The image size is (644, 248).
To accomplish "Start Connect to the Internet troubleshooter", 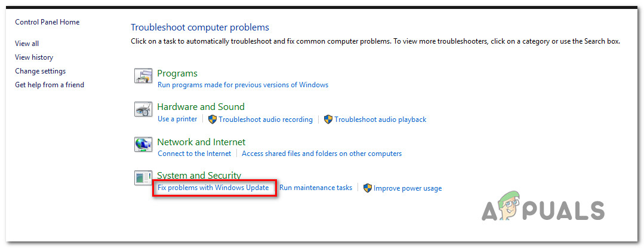I will [194, 154].
